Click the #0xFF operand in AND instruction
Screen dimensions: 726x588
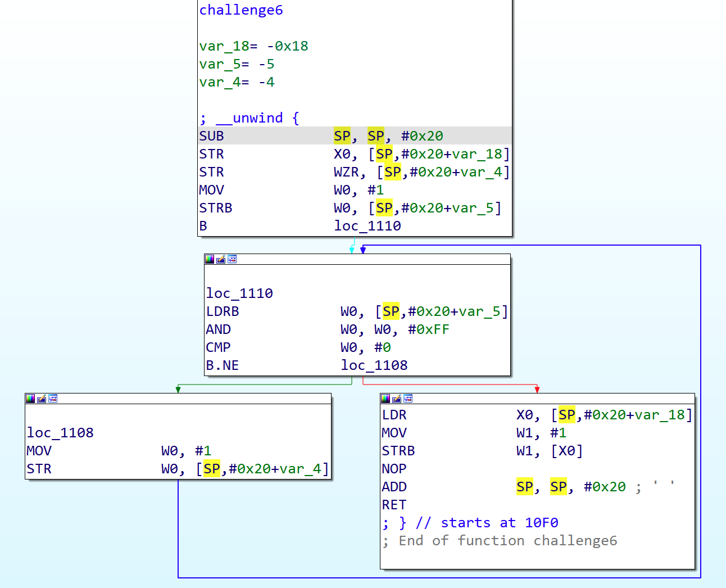[x=429, y=329]
